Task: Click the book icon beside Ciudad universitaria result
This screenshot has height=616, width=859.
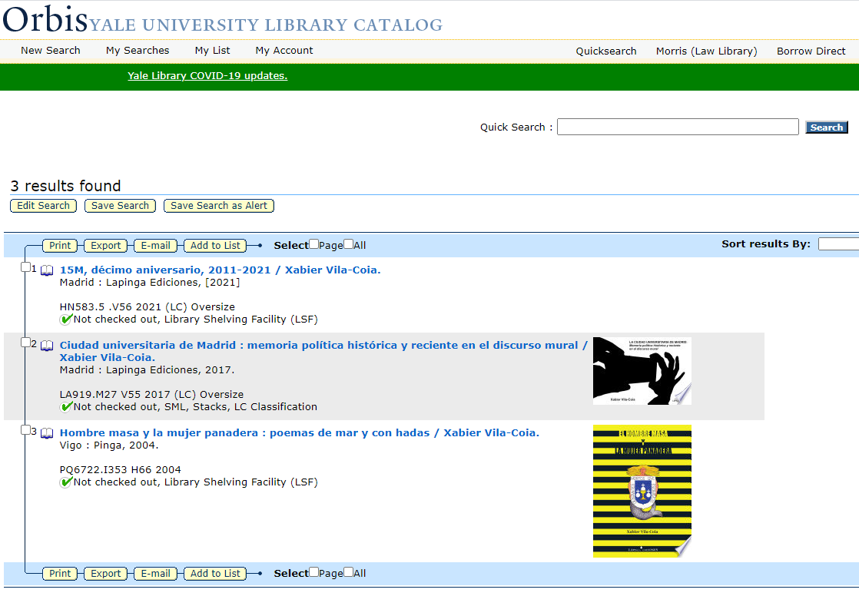Action: 47,346
